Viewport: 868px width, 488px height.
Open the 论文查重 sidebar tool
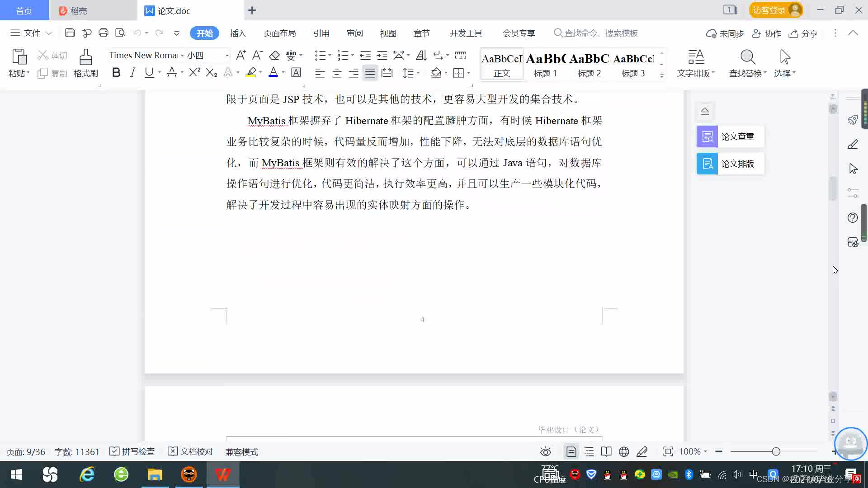[730, 136]
